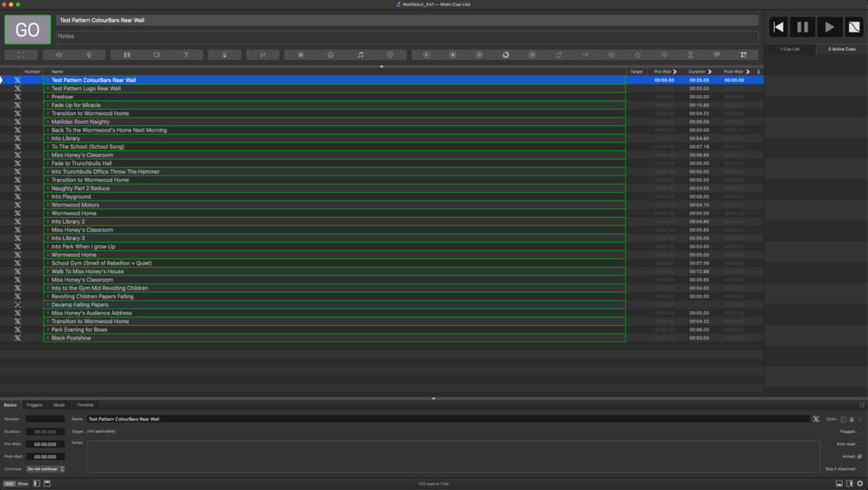Pause all running cues

[802, 27]
